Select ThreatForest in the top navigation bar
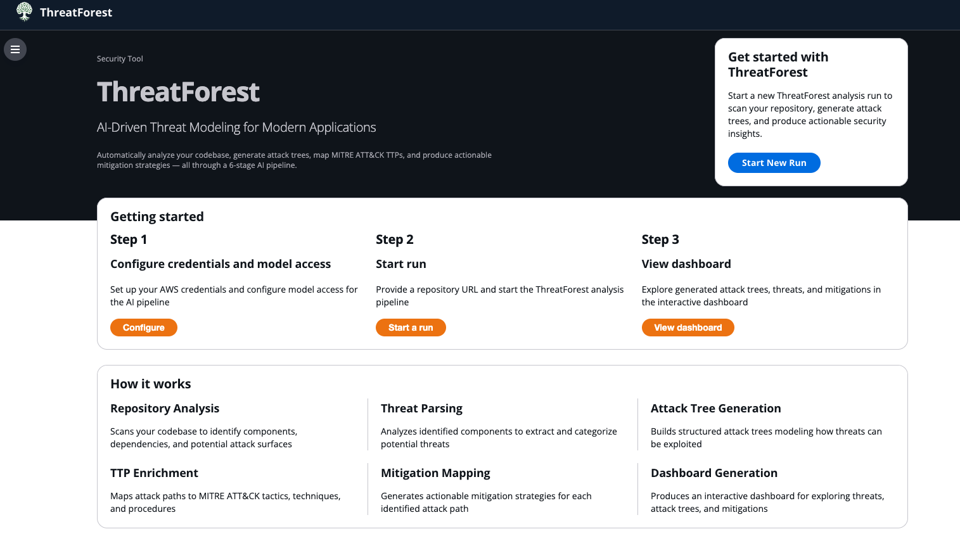Viewport: 960px width, 560px height. [x=76, y=11]
